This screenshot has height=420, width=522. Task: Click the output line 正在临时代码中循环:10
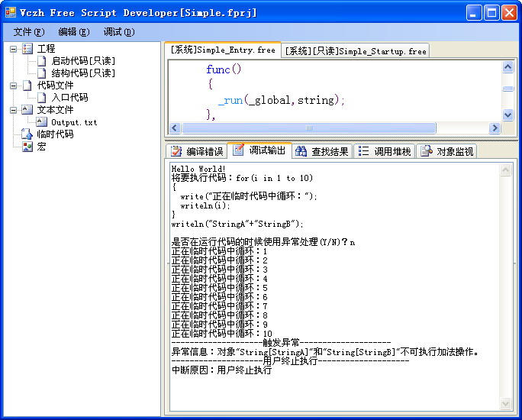tap(222, 334)
